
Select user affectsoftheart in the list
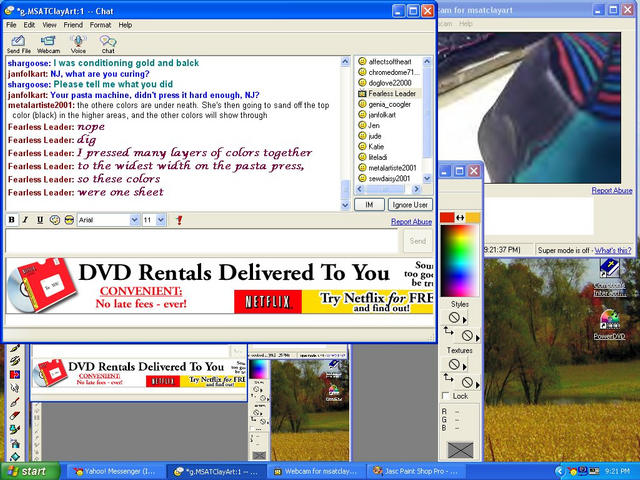click(x=389, y=62)
